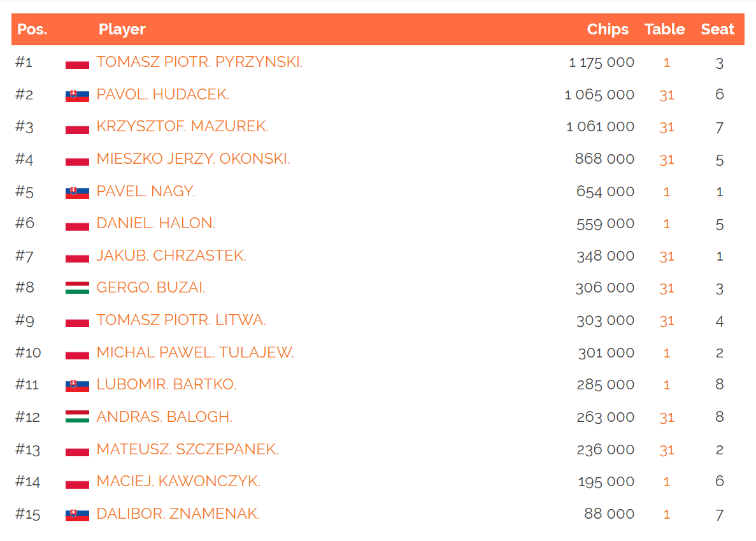Click the Slovak flag beside Dalibor Znamenak
Viewport: 756px width, 541px height.
77,514
